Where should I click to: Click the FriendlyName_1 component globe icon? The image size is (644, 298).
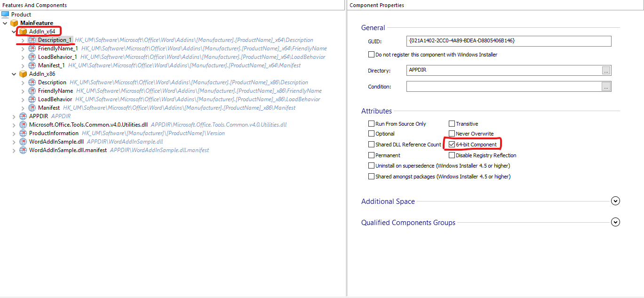pos(32,48)
